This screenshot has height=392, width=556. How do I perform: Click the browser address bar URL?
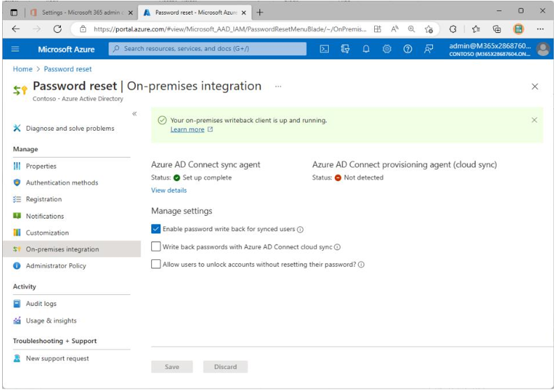[x=230, y=29]
